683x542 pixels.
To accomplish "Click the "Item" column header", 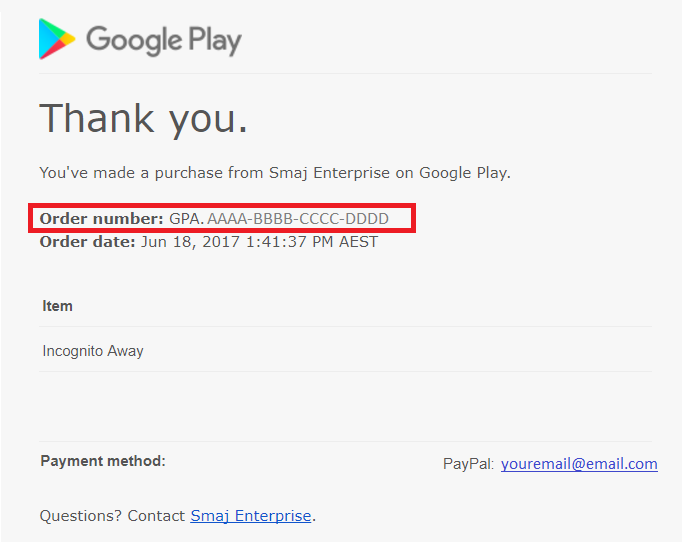I will coord(57,306).
